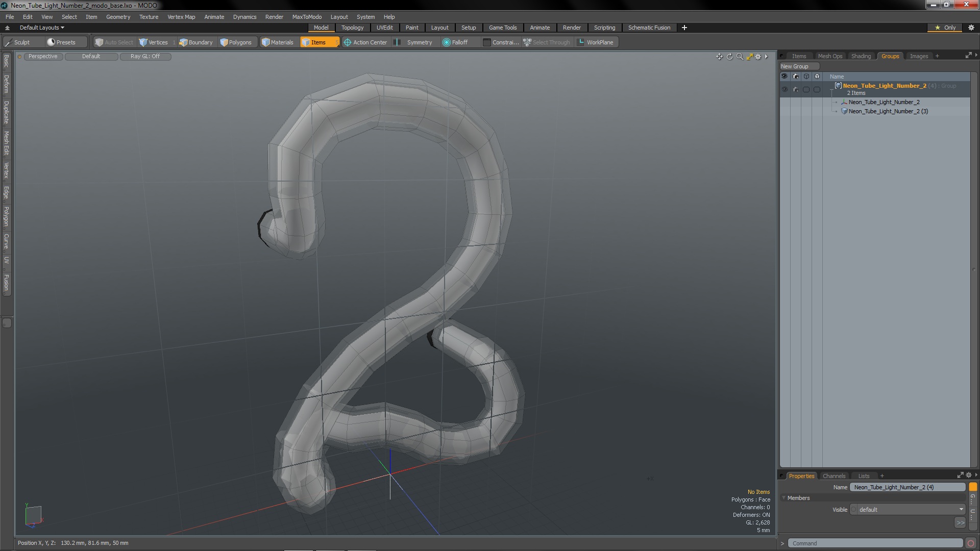This screenshot has width=980, height=551.
Task: Toggle fourth column checkbox for the group row
Action: 817,89
